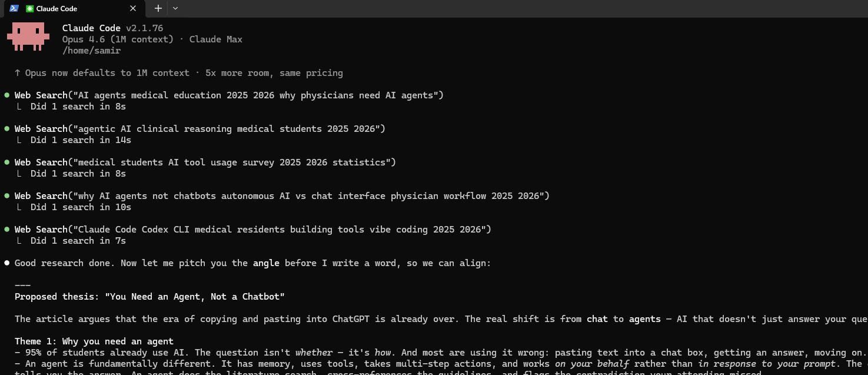Click the green bullet beside the agentic AI search
Image resolution: width=868 pixels, height=375 pixels.
tap(7, 128)
